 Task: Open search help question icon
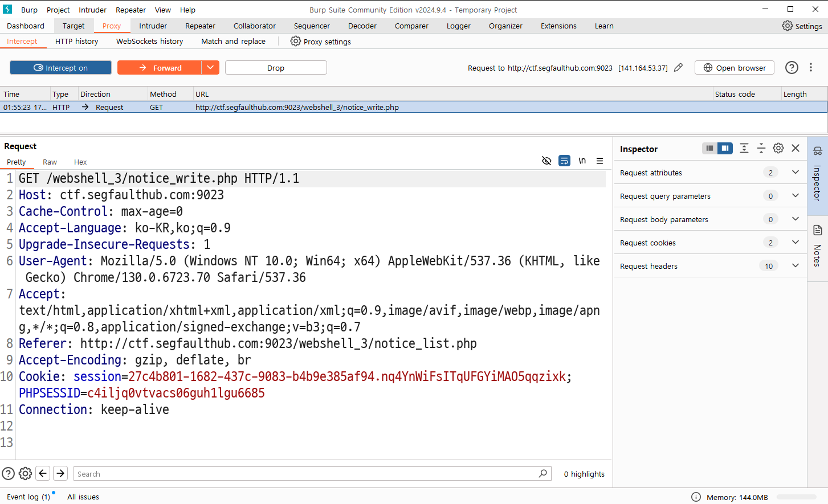8,473
